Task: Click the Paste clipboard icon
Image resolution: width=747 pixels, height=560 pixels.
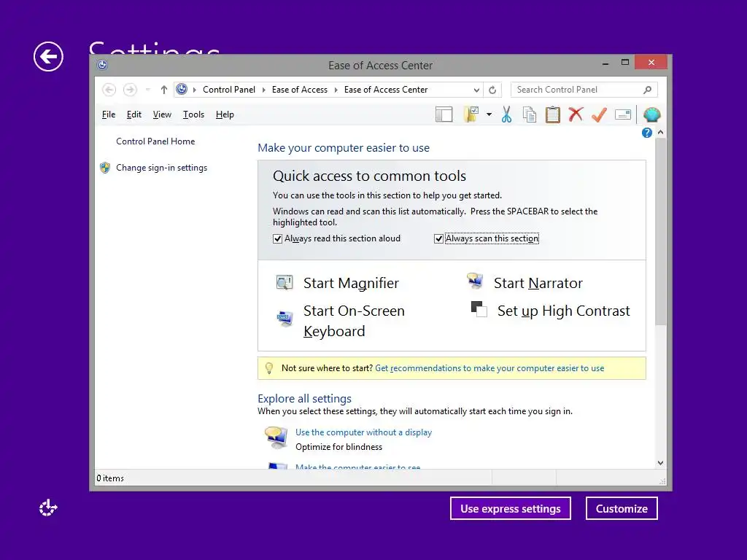Action: coord(553,114)
